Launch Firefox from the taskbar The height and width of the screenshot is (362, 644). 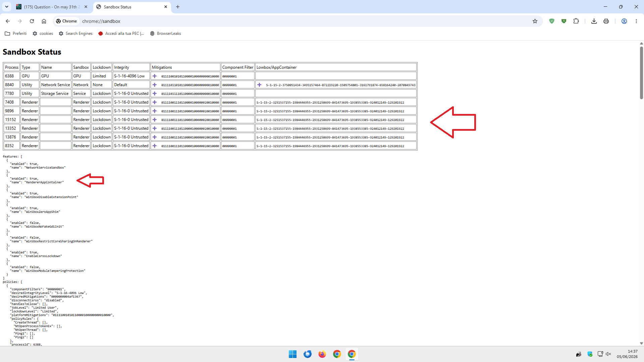(x=322, y=354)
